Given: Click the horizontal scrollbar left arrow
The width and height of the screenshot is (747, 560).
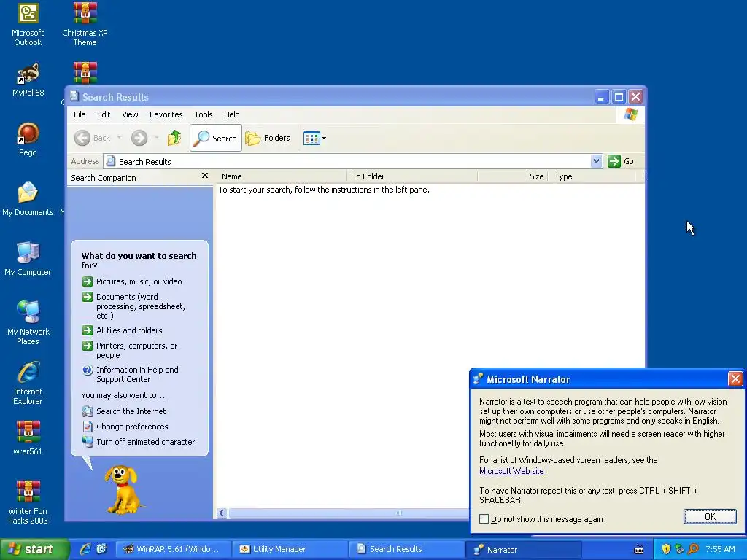Looking at the screenshot, I should click(221, 513).
